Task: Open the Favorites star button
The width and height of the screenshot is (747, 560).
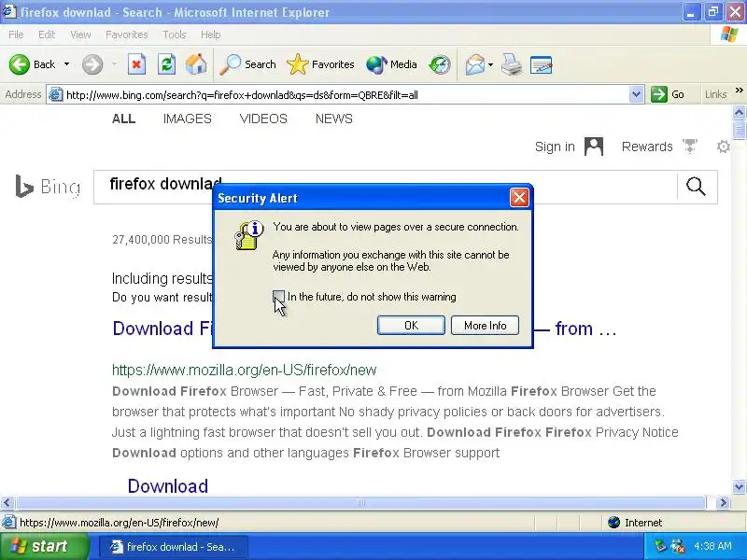Action: pyautogui.click(x=320, y=64)
